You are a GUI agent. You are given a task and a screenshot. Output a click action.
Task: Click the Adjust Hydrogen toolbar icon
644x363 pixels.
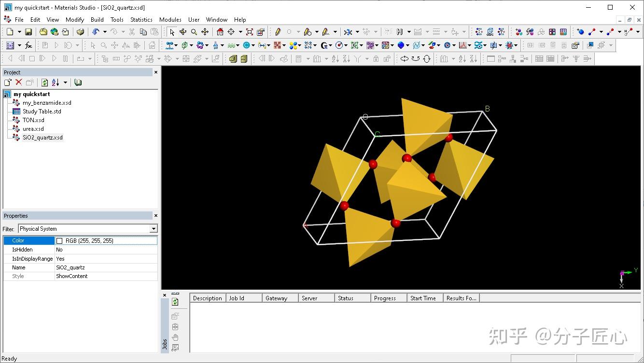[400, 32]
